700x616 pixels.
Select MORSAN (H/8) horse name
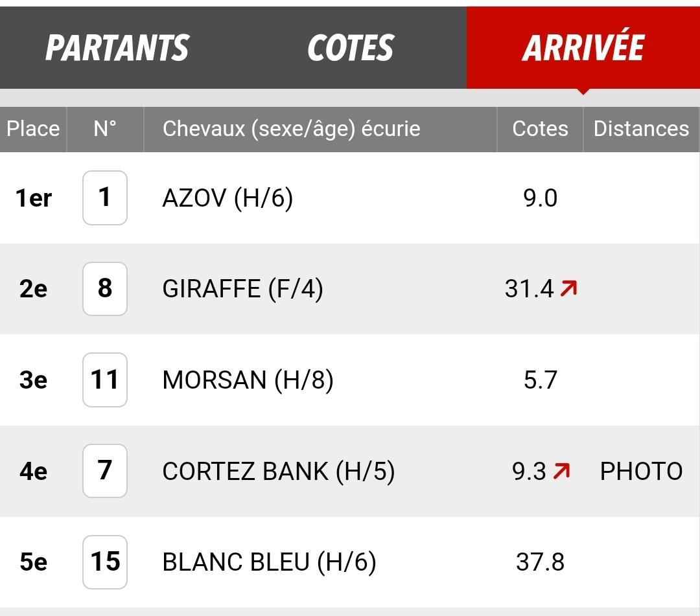[248, 380]
